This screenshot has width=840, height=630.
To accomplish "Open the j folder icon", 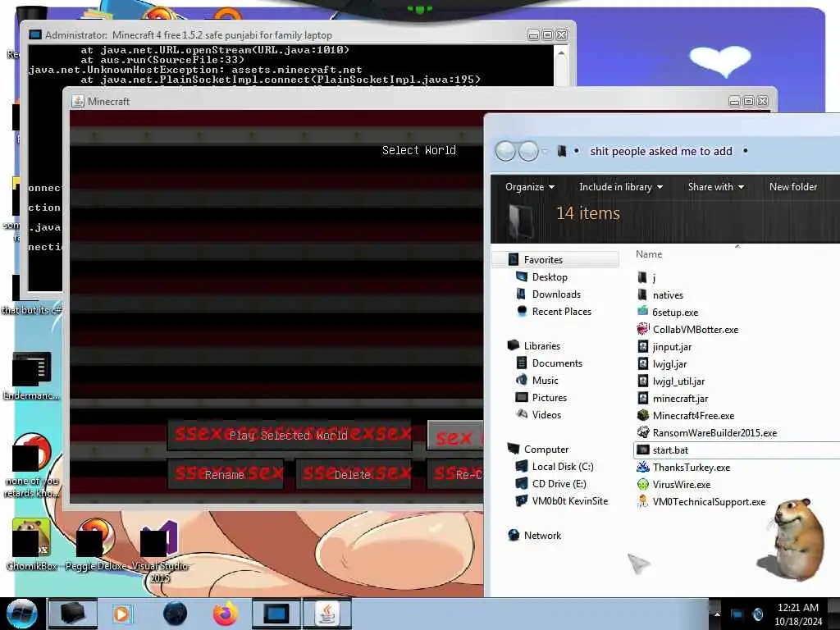I will pyautogui.click(x=642, y=277).
